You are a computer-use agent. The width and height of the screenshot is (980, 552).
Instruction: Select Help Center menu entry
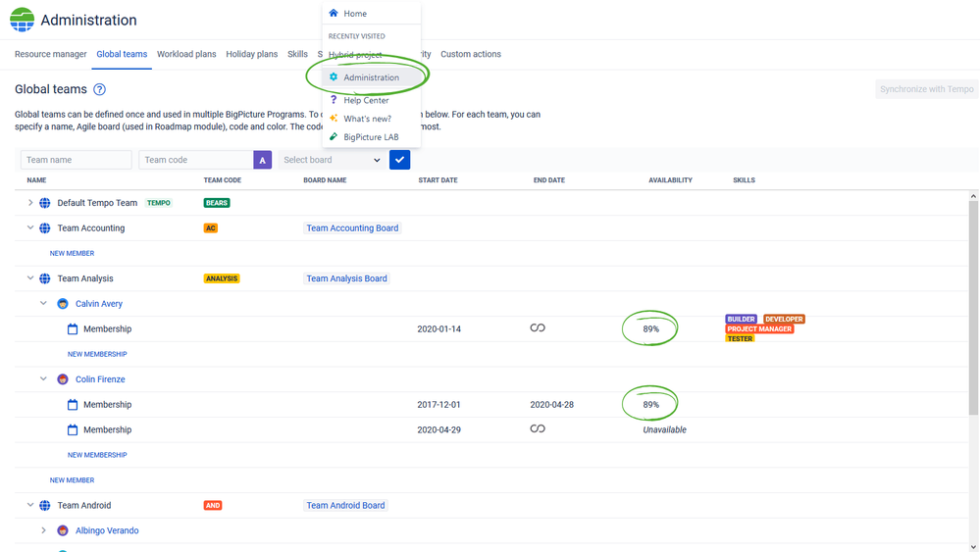pos(371,100)
